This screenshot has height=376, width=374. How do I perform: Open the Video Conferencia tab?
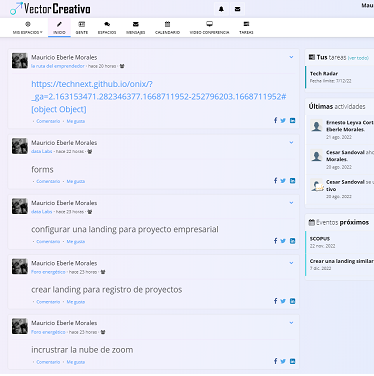pyautogui.click(x=209, y=28)
